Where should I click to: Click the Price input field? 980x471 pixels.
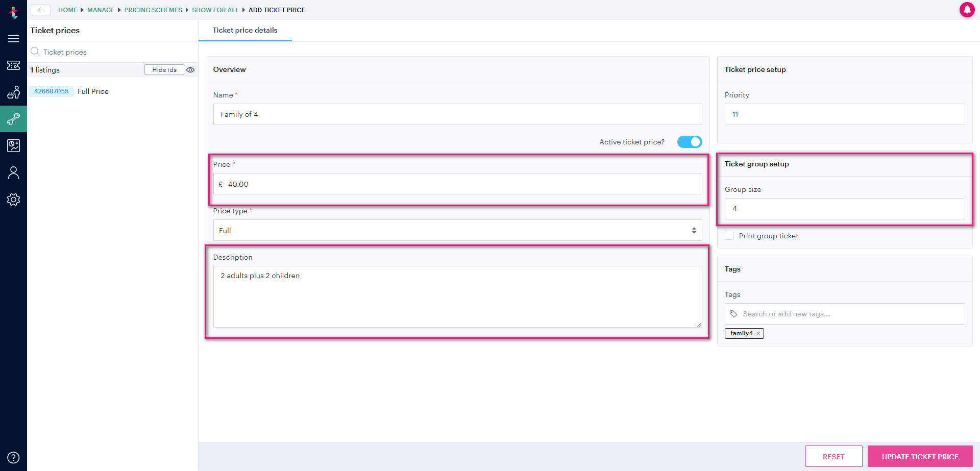tap(457, 184)
